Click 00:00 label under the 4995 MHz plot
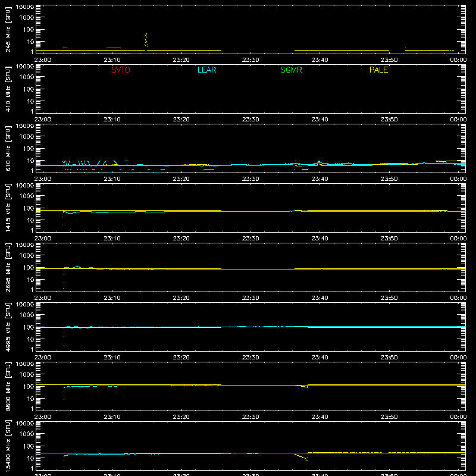This screenshot has height=476, width=476. 458,358
